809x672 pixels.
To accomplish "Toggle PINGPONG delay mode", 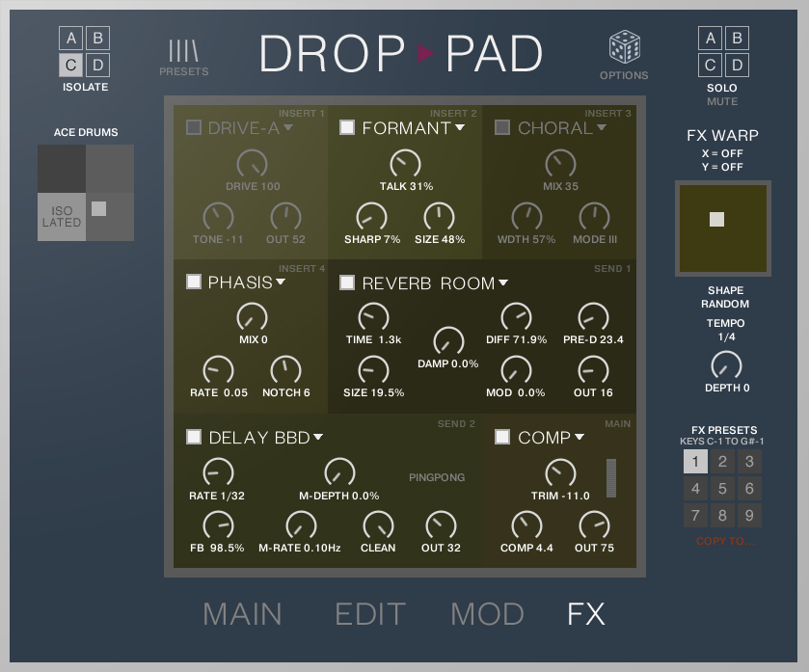I will tap(437, 477).
